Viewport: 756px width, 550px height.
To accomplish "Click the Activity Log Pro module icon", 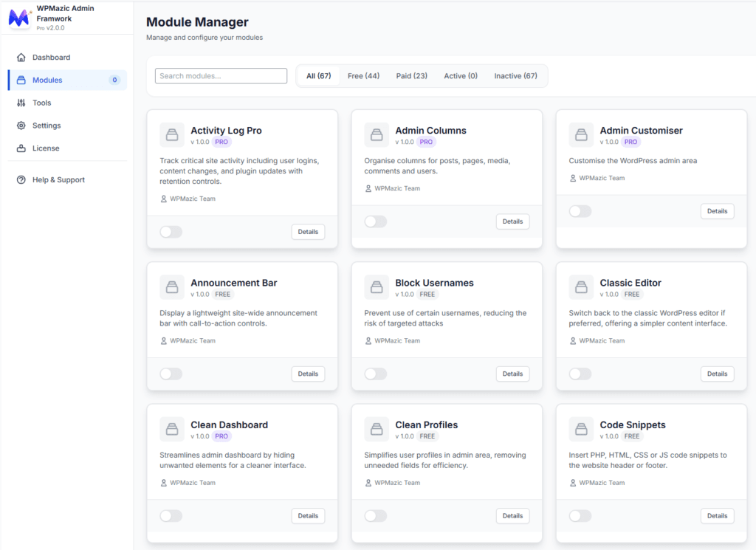I will pyautogui.click(x=172, y=134).
